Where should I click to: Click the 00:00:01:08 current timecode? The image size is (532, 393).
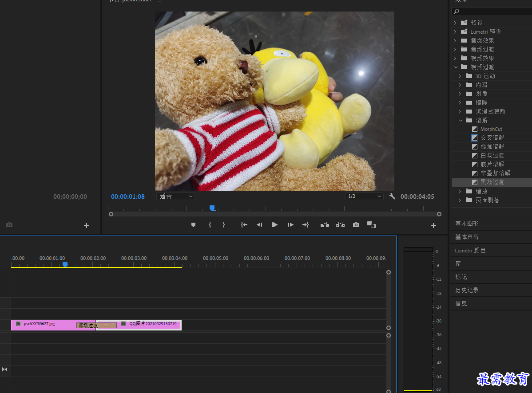click(127, 196)
